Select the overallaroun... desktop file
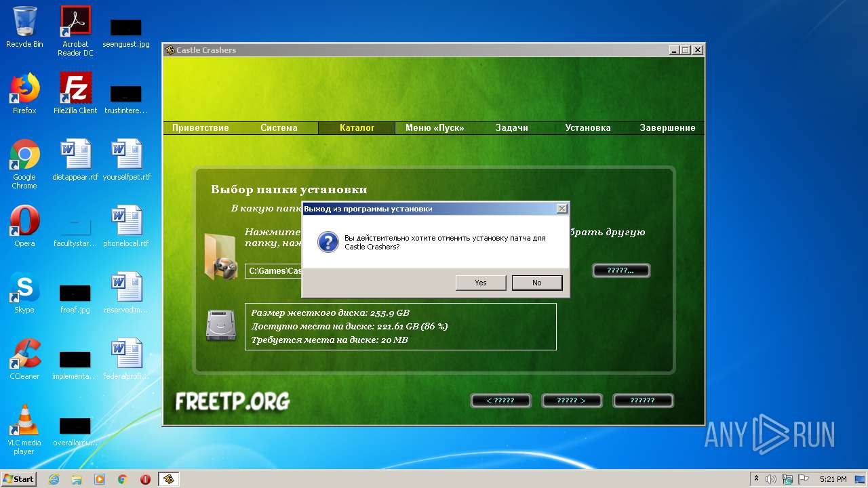868x488 pixels. [x=75, y=431]
